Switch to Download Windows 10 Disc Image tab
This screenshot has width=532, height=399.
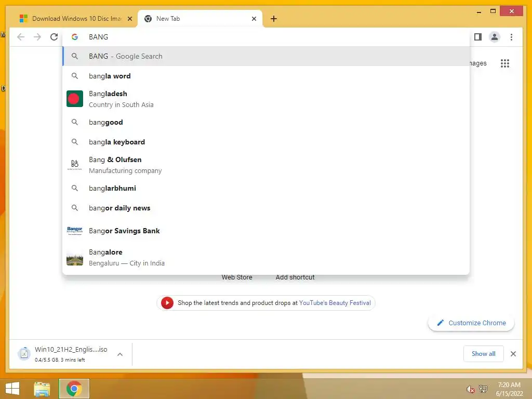[75, 19]
